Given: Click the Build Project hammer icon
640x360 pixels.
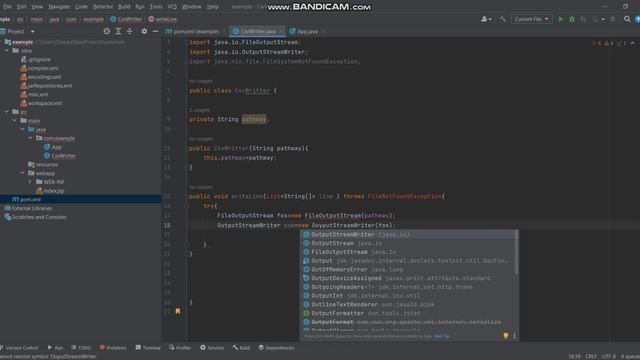Looking at the screenshot, I should 503,19.
